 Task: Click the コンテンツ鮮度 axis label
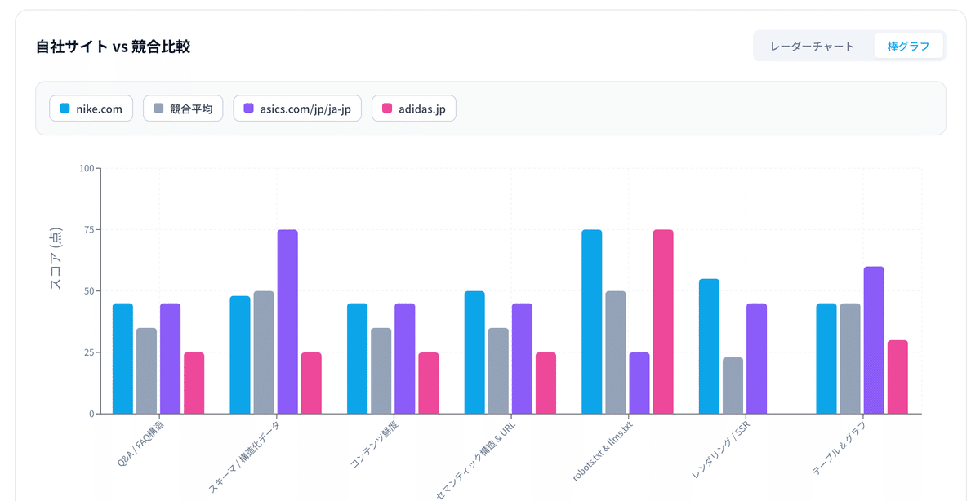tap(373, 446)
